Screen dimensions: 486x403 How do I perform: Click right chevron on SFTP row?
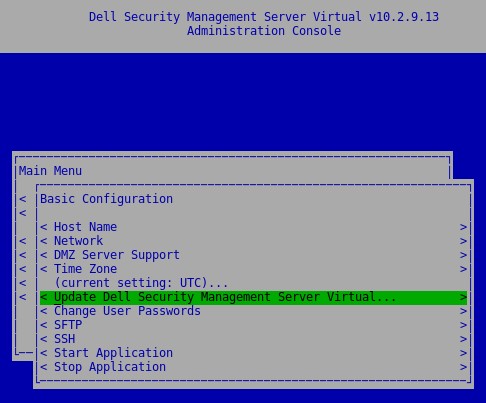pyautogui.click(x=463, y=325)
